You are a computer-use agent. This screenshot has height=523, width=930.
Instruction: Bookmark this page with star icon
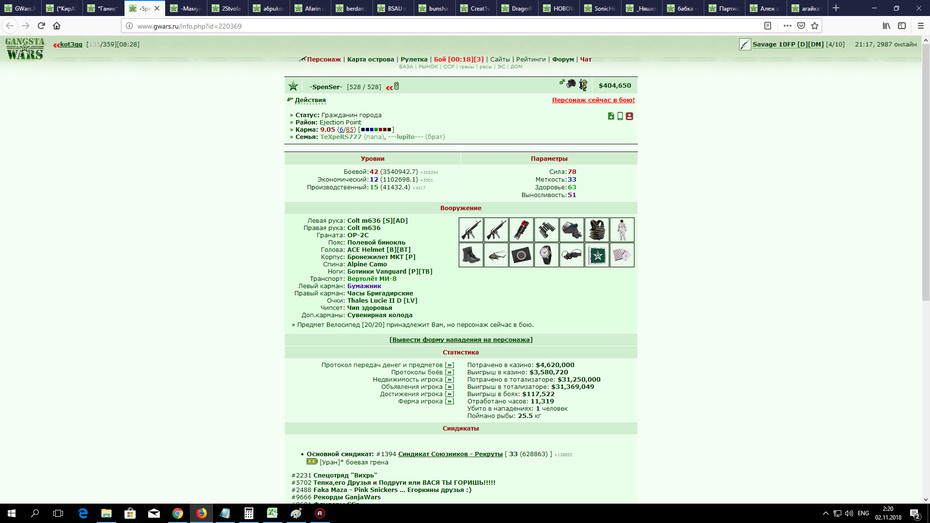[814, 25]
